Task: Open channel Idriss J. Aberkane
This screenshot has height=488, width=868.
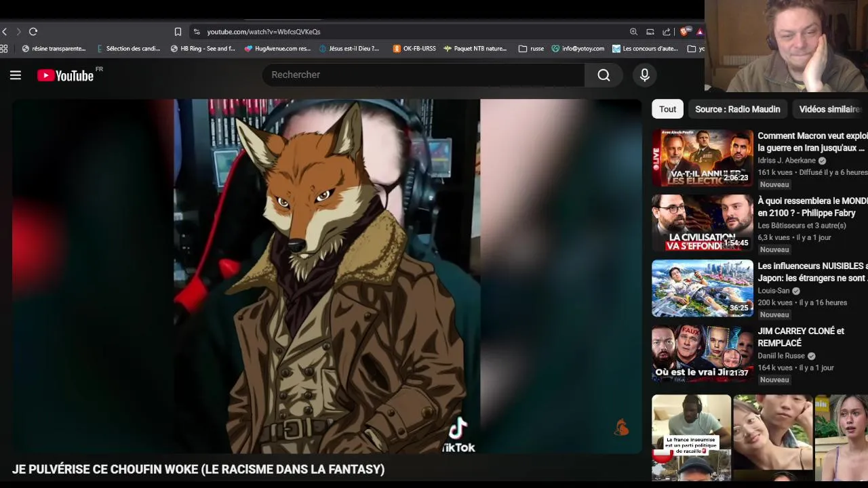Action: tap(787, 161)
